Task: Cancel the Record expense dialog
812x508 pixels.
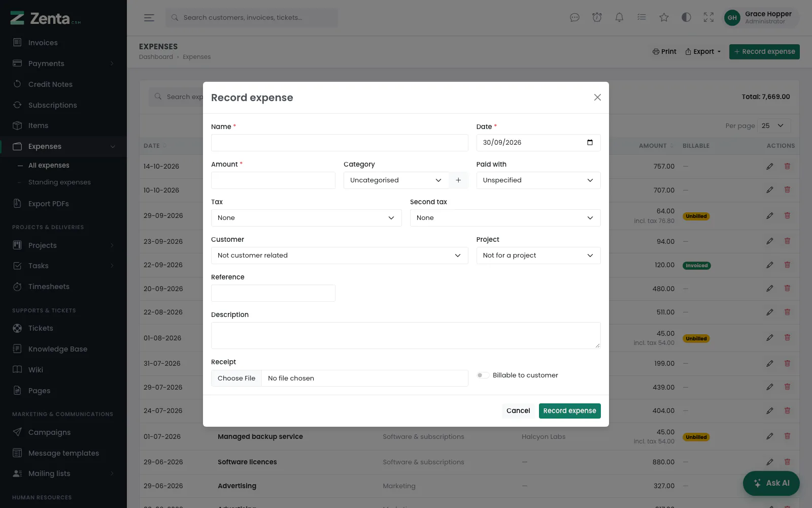Action: (518, 411)
